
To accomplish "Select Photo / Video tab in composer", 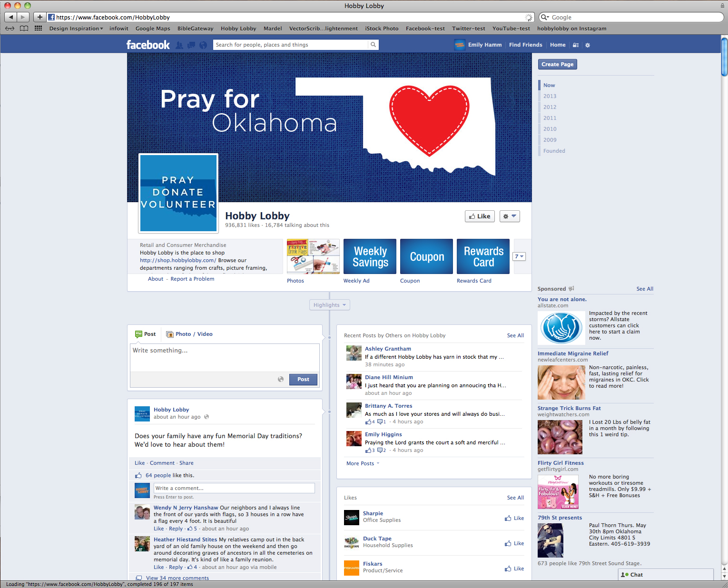I will 189,334.
